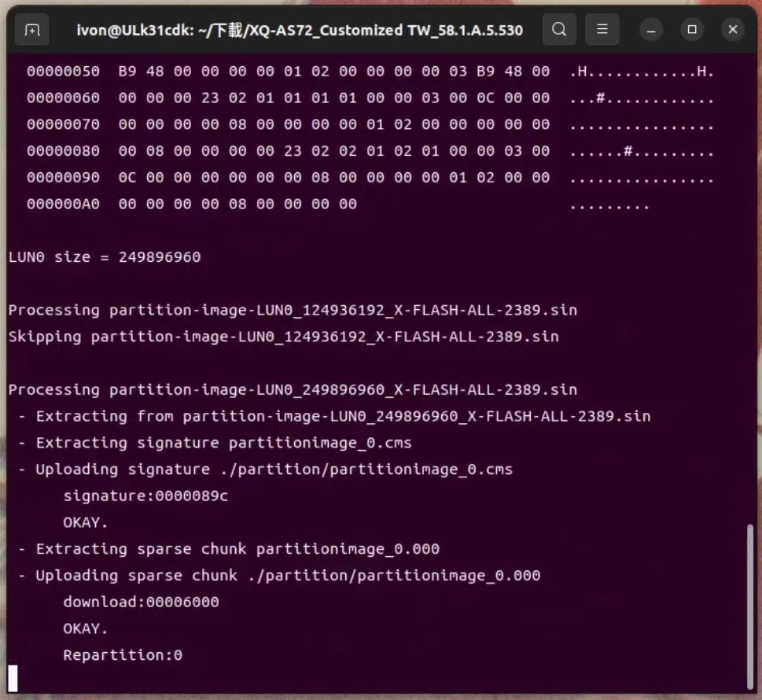Click the hex offset 00000050
Image resolution: width=762 pixels, height=700 pixels.
63,72
